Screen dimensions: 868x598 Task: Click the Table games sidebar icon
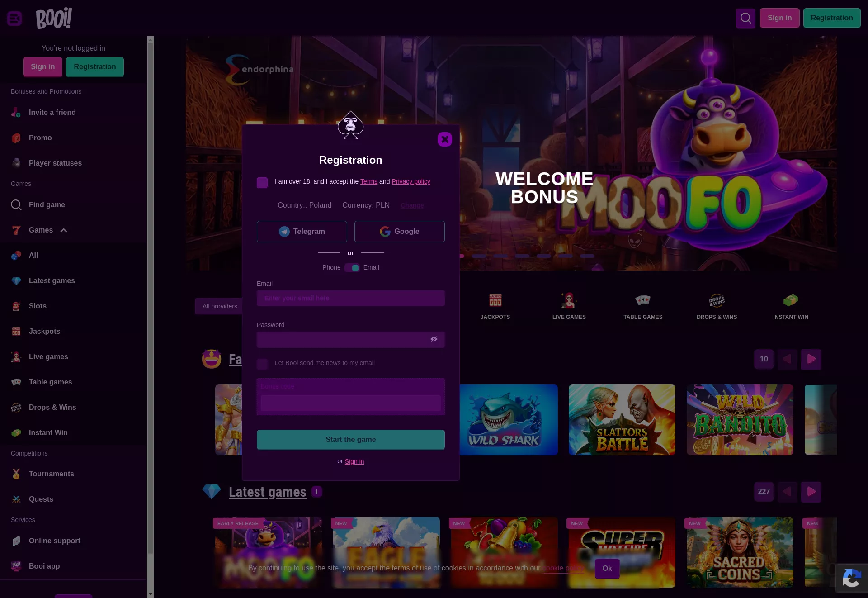tap(16, 382)
